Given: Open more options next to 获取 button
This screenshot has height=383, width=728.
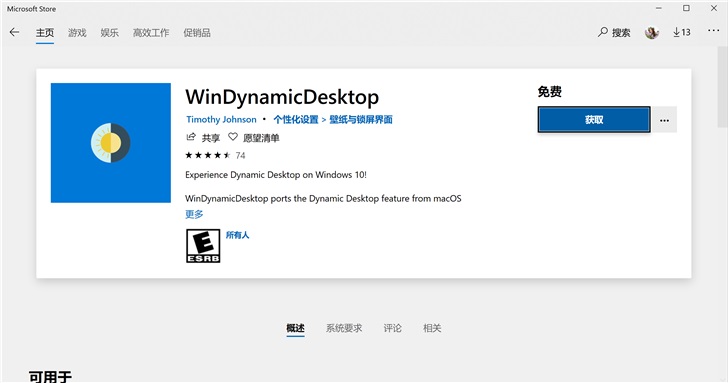Looking at the screenshot, I should [x=664, y=120].
